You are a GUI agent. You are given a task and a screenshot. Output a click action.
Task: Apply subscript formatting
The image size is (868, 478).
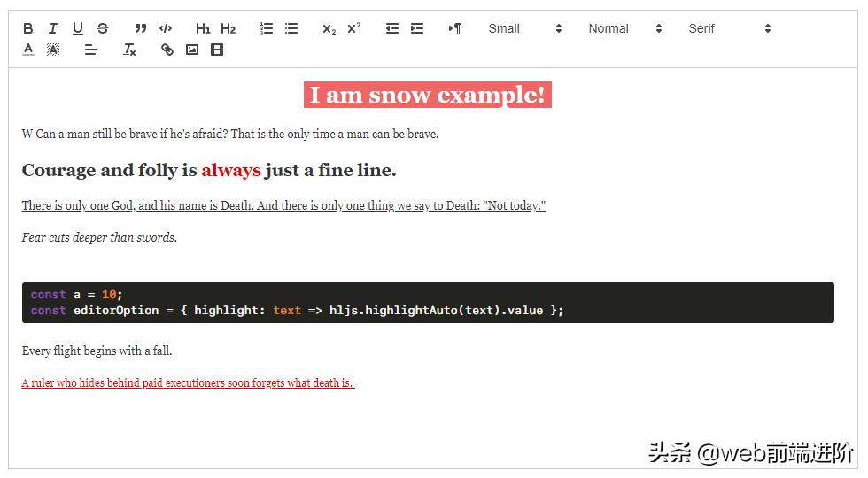point(329,28)
